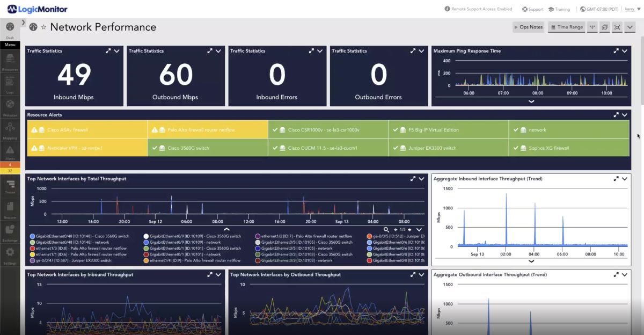
Task: Click Support in the top bar
Action: coord(532,9)
